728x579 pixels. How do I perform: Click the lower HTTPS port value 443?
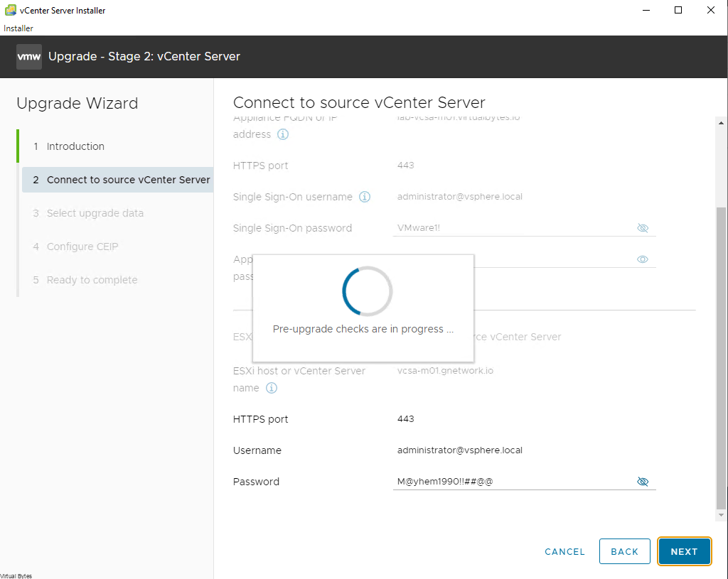coord(405,419)
